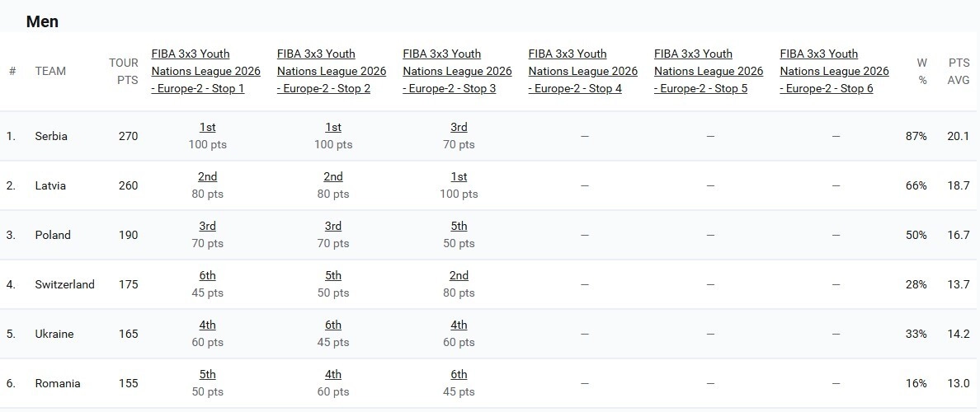Click Latvia's 2nd place result in Stop 2

tap(333, 176)
